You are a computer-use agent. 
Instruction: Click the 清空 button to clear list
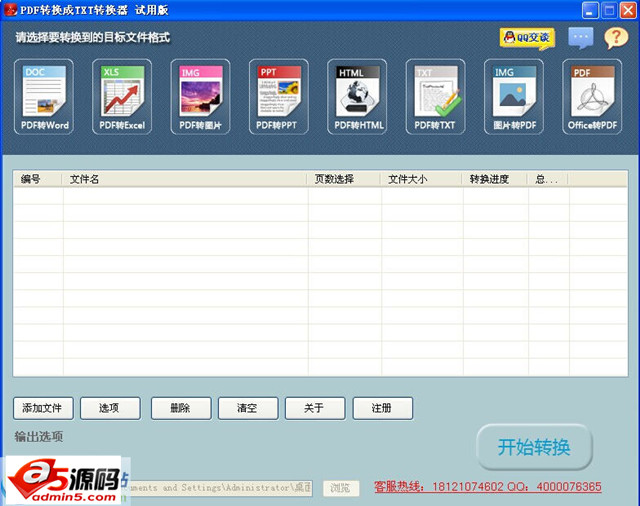coord(248,408)
